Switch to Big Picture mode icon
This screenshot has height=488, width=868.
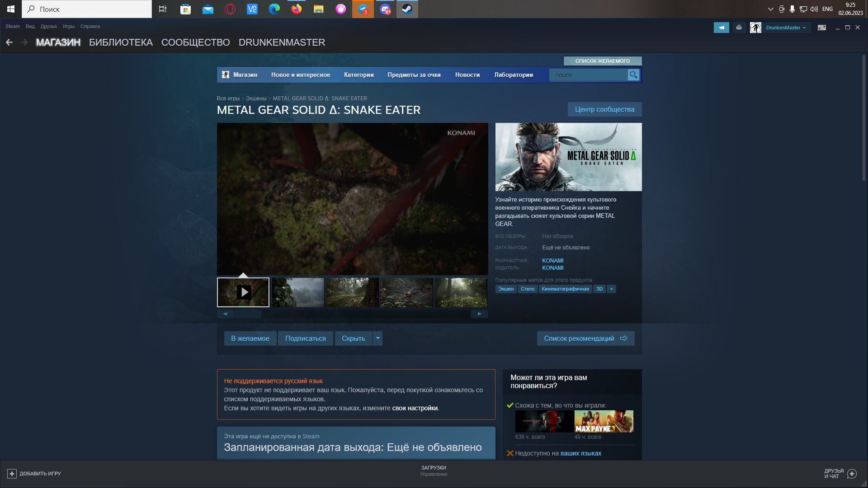[822, 28]
